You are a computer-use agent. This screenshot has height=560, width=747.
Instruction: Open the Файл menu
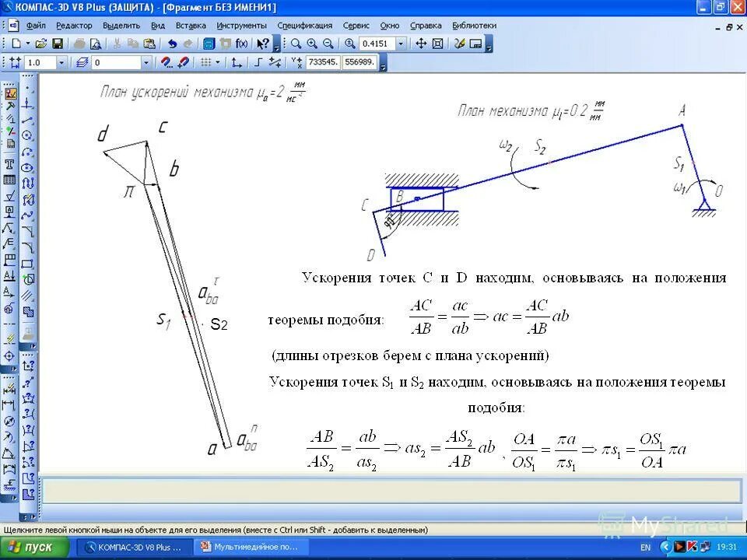[x=36, y=26]
